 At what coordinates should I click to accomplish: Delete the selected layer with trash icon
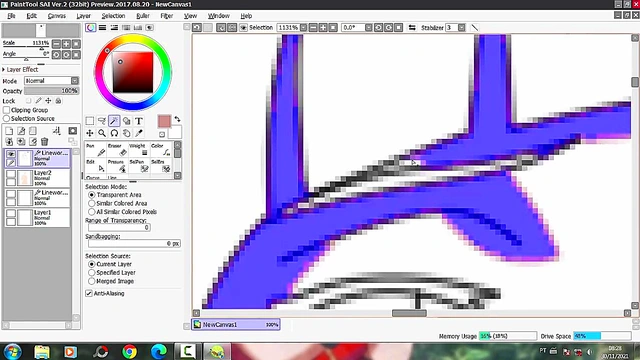pos(44,142)
